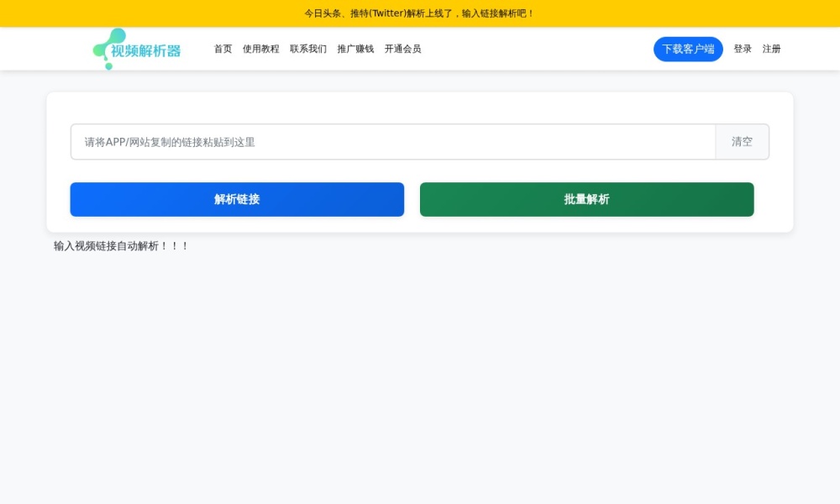
Task: Open the 使用教程 tutorial page
Action: click(x=261, y=49)
